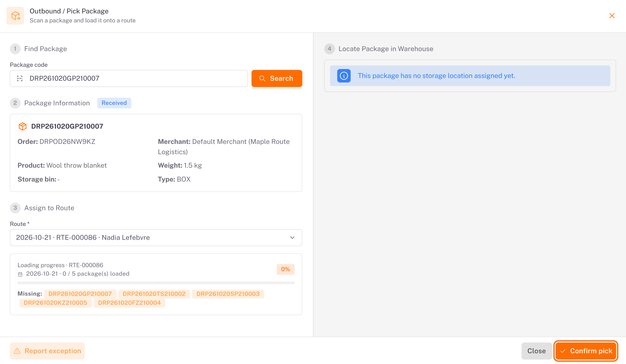This screenshot has height=364, width=626.
Task: Click the Type BOX value
Action: (x=184, y=179)
